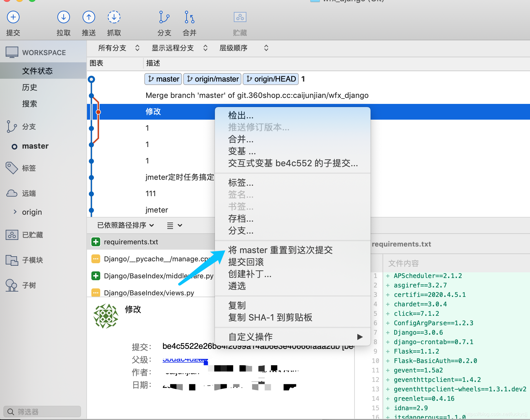Click the 拉取 pull icon

tap(63, 17)
